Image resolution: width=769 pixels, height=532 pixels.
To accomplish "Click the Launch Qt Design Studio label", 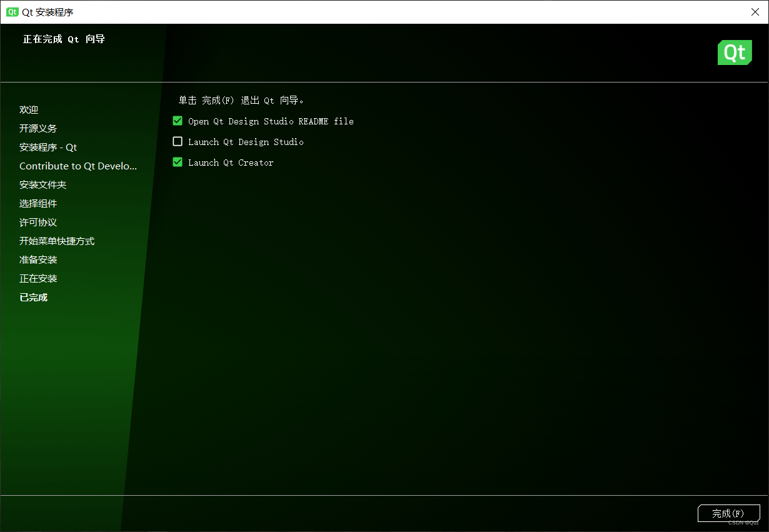I will click(246, 142).
